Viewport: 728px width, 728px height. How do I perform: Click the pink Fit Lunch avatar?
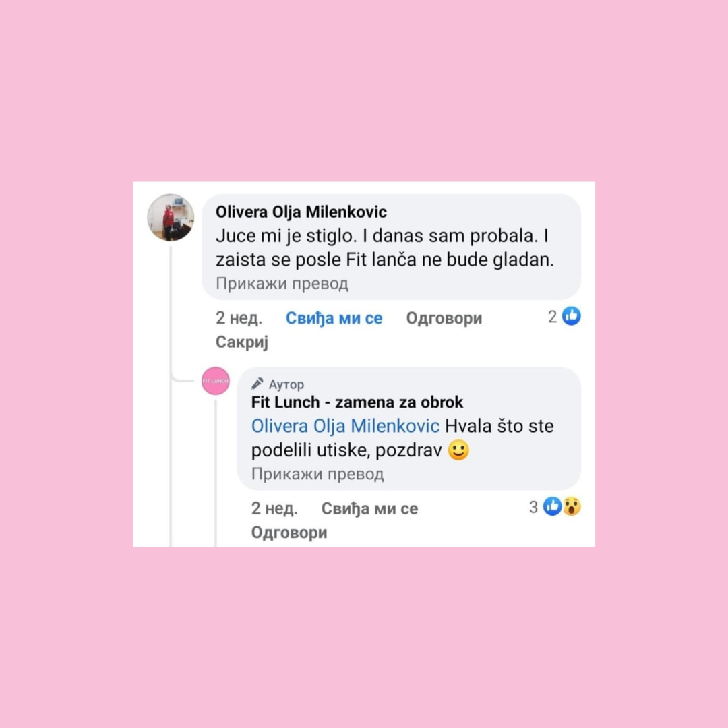[216, 381]
